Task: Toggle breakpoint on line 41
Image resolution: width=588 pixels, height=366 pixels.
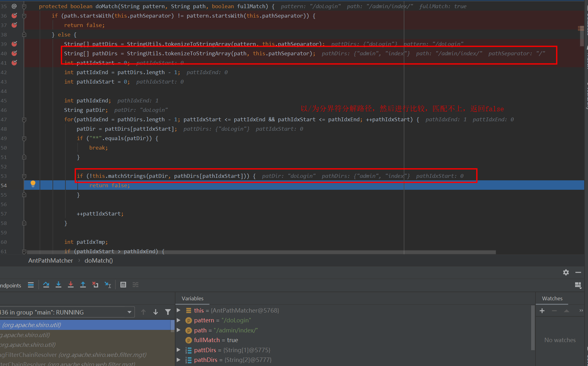Action: click(14, 63)
